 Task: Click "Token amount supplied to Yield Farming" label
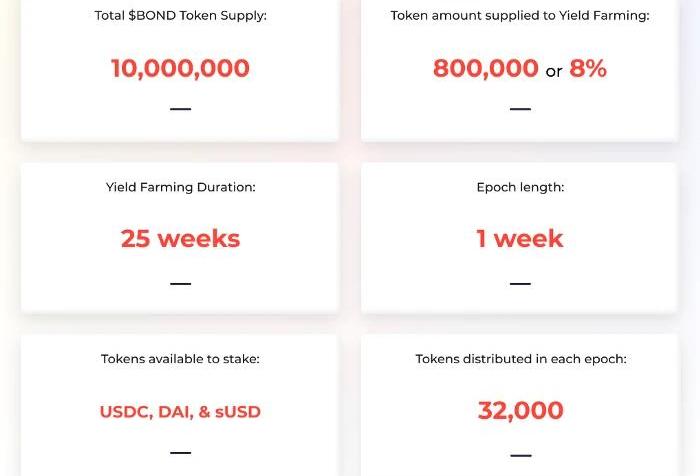click(x=520, y=16)
